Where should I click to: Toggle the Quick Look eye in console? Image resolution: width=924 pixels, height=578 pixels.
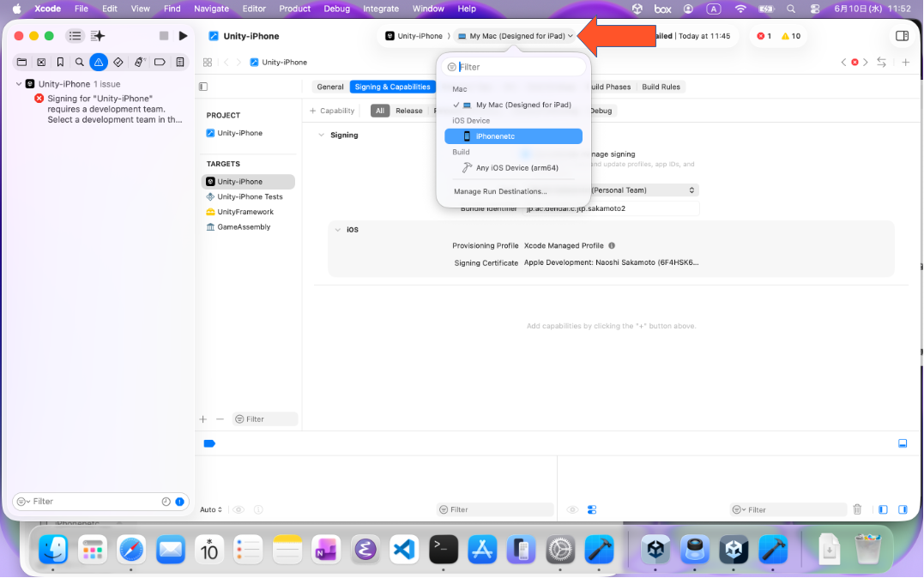click(572, 509)
